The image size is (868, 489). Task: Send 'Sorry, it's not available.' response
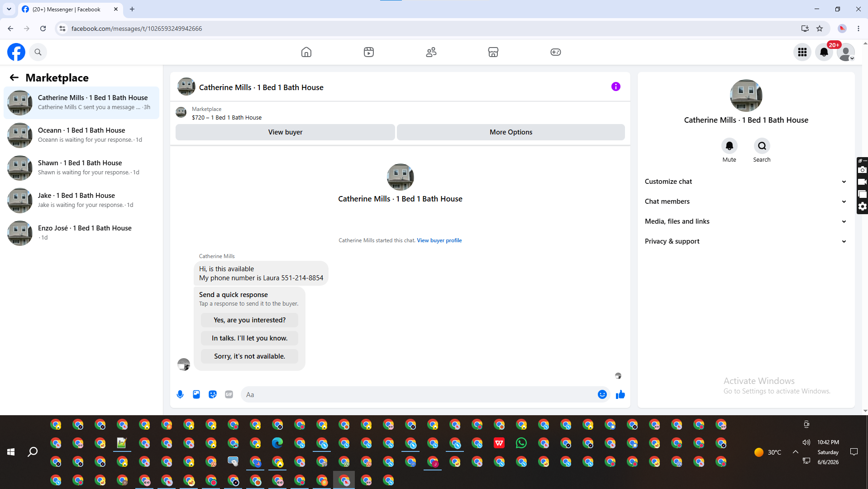tap(250, 356)
